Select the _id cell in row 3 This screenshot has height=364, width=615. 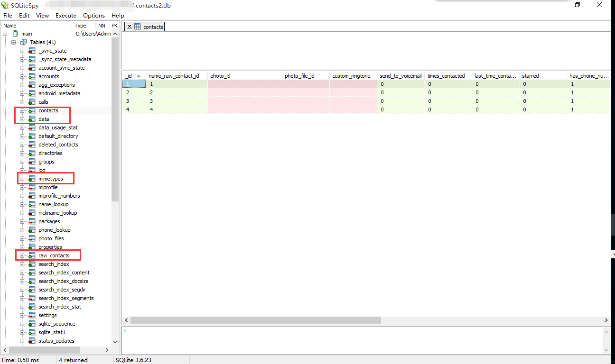click(x=134, y=101)
